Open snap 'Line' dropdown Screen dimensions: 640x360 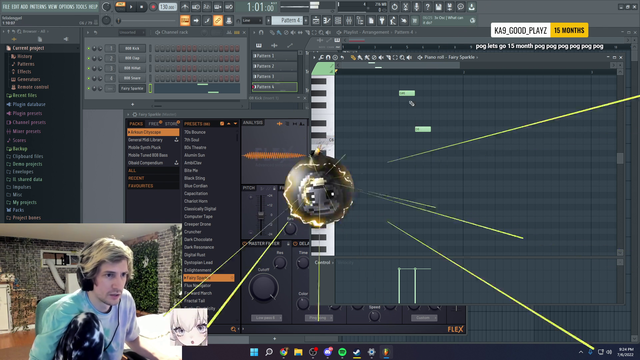pos(251,20)
